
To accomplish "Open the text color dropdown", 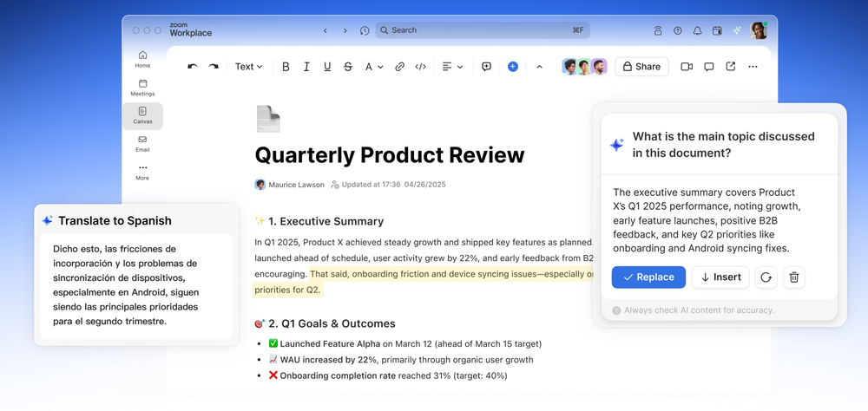I will point(373,67).
